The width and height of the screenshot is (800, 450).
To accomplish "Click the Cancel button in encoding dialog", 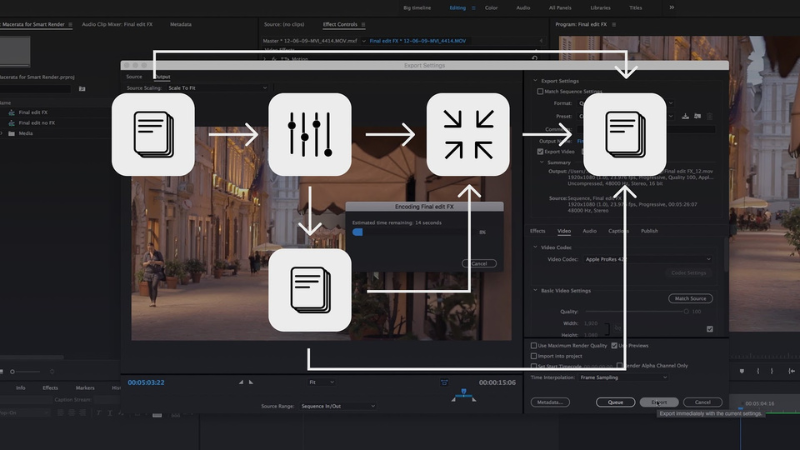I will (479, 263).
